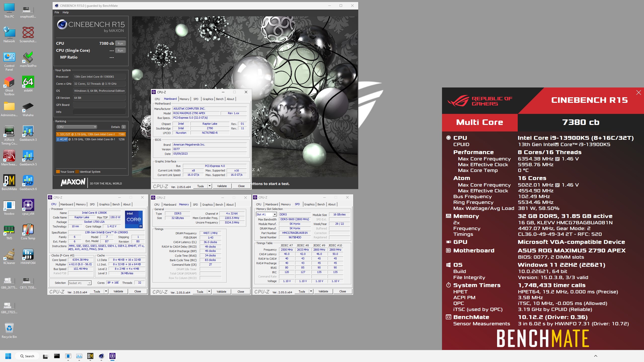Switch to Bench tab in Mainboard CPU-Z window
644x362 pixels.
point(220,99)
